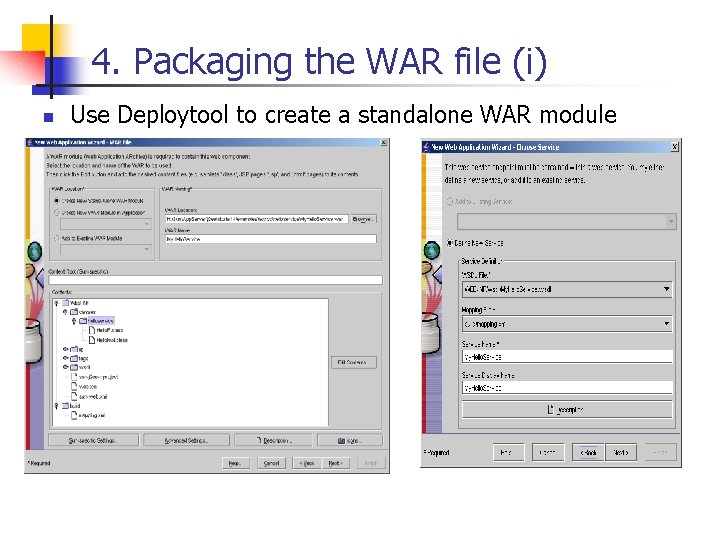Image resolution: width=720 pixels, height=540 pixels.
Task: Click the Edit Contents button
Action: 354,362
